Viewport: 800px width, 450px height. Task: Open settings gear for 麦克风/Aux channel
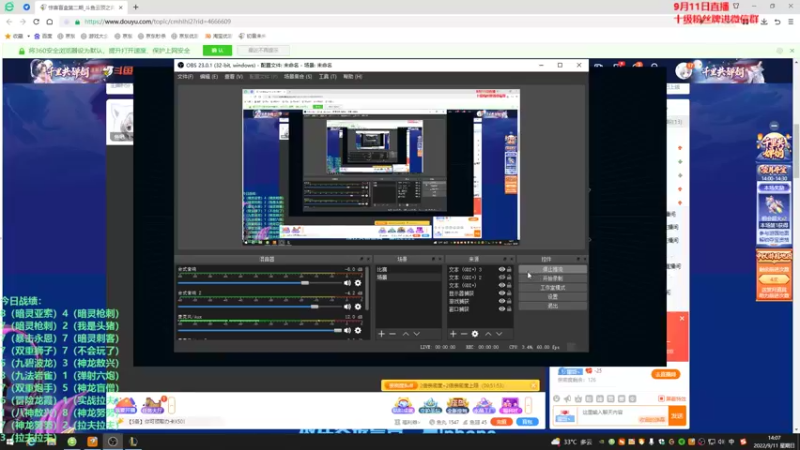[x=358, y=331]
